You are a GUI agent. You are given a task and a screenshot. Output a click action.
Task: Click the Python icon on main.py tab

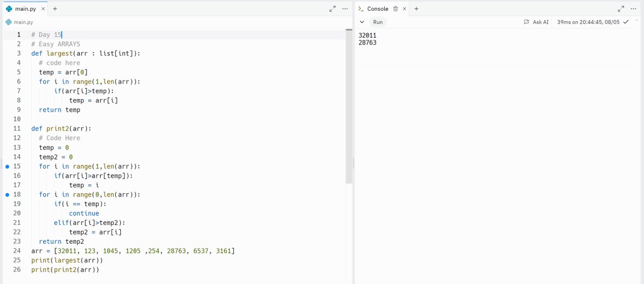(9, 9)
